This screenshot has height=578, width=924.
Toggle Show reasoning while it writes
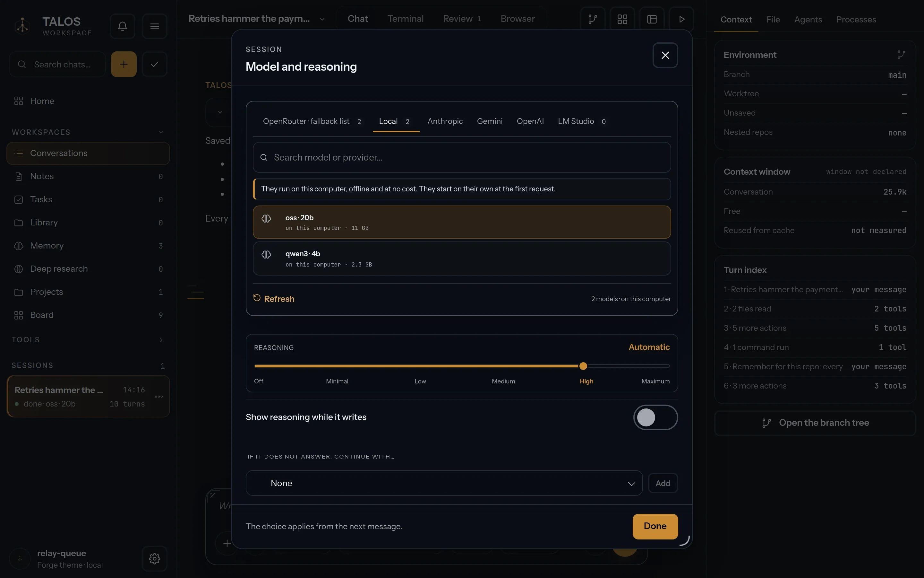(655, 417)
